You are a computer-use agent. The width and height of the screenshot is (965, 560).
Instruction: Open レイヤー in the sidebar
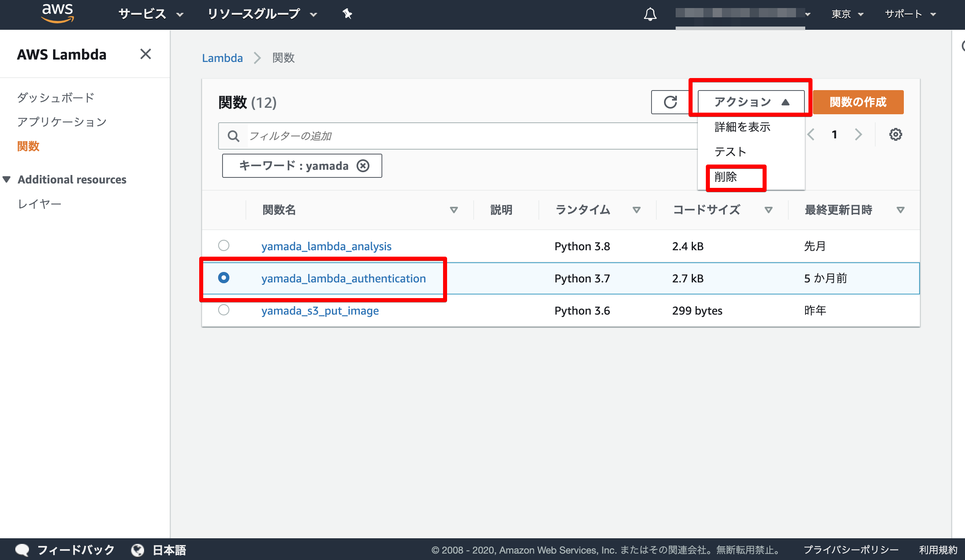click(x=39, y=204)
